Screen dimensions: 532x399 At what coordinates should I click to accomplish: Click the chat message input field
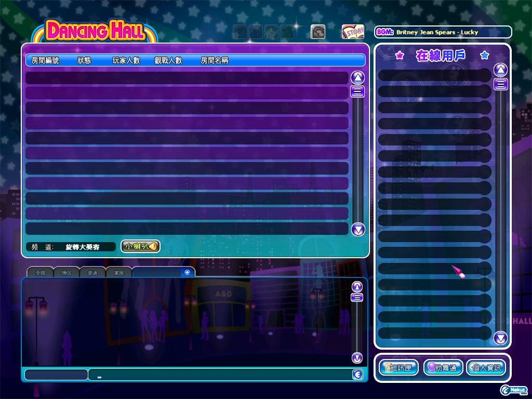coord(220,375)
